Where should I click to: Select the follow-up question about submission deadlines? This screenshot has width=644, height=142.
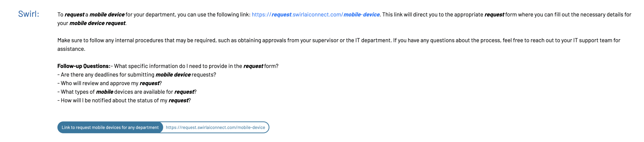pos(137,75)
